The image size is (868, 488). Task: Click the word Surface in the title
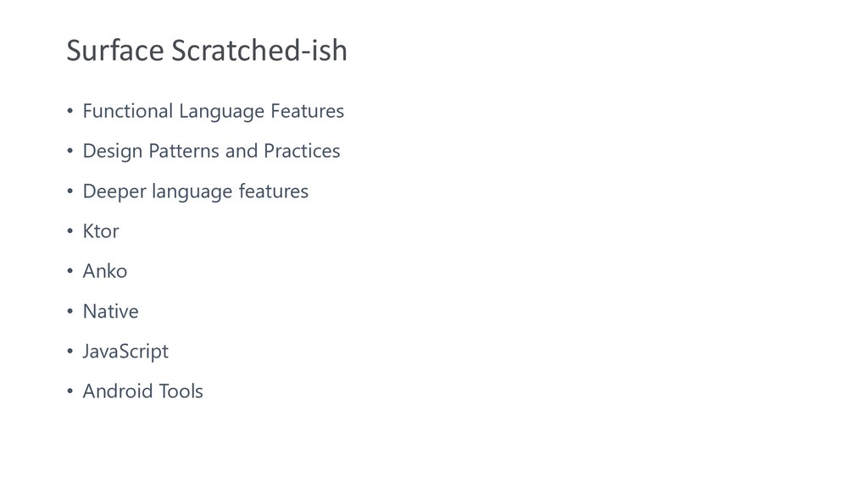[115, 50]
